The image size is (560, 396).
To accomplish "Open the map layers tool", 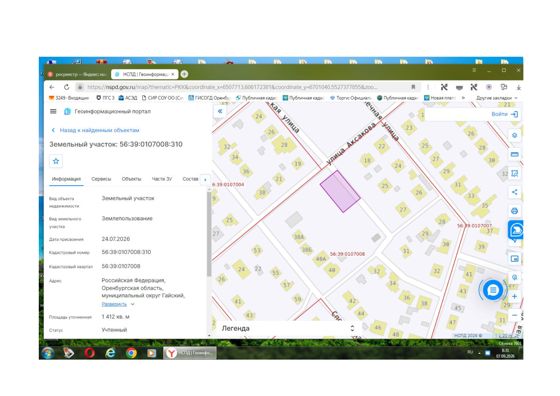I will coord(515,135).
